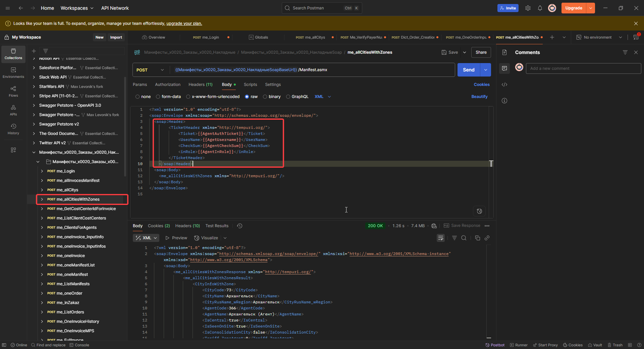The width and height of the screenshot is (644, 349).
Task: Click the Postbot icon in request editor
Action: (479, 211)
